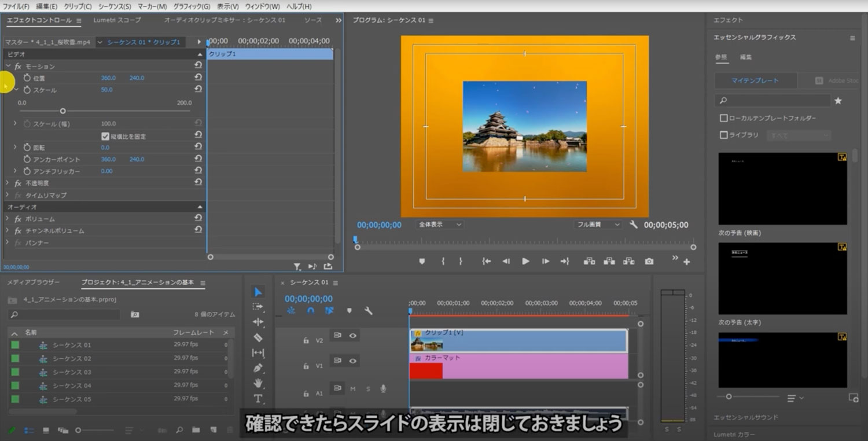Open the フル画質 playback resolution dropdown
Screen dimensions: 868x441
(x=597, y=225)
